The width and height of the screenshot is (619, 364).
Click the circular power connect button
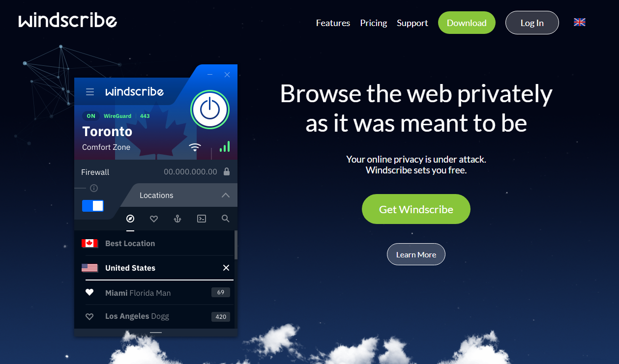pos(210,110)
